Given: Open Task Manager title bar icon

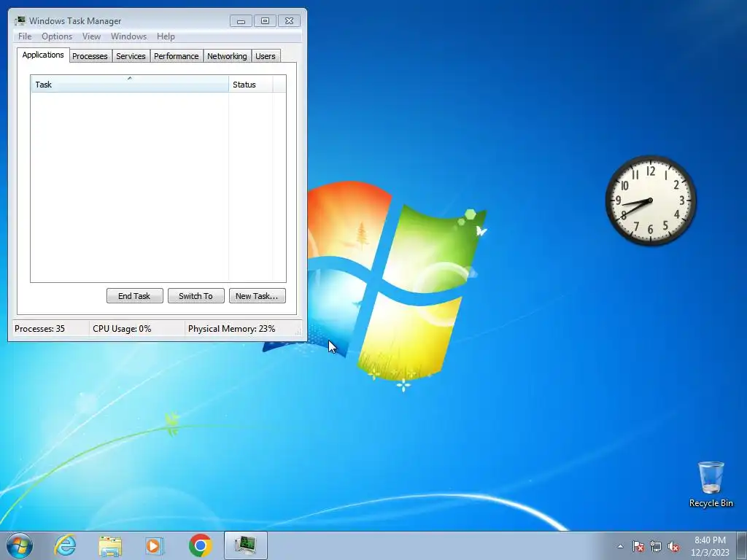Looking at the screenshot, I should click(20, 20).
